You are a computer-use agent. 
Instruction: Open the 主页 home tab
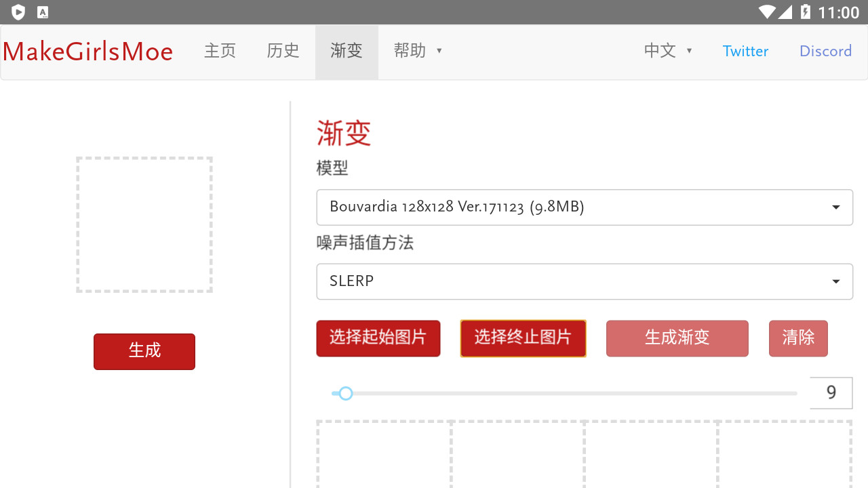pyautogui.click(x=220, y=52)
